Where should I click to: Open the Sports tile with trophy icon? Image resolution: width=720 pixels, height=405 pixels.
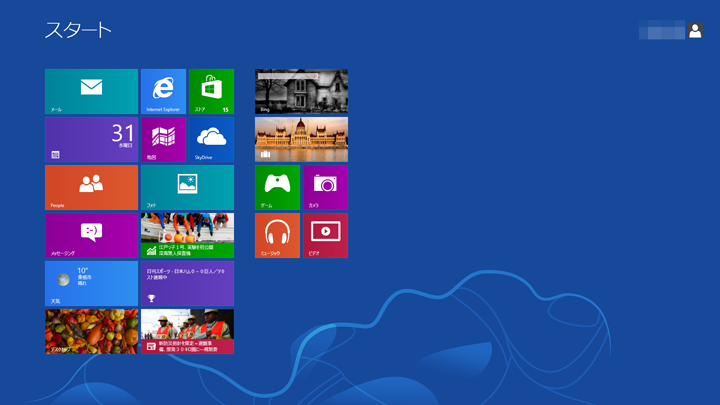[187, 283]
